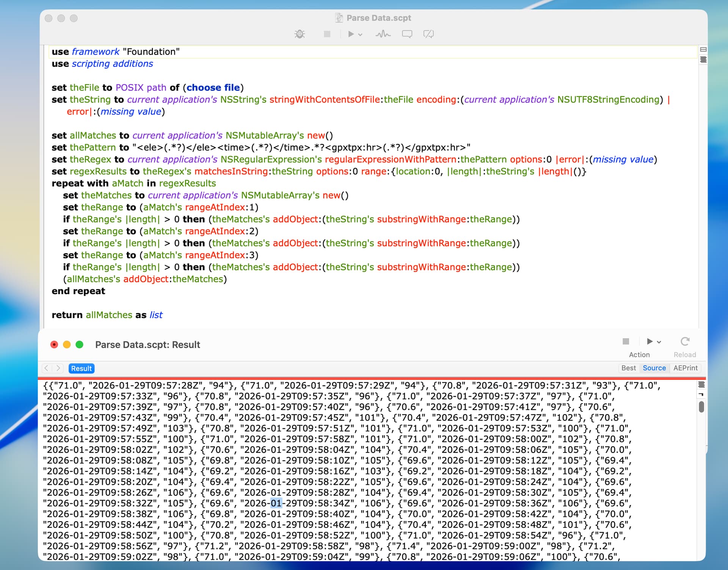Switch the result view to Best
Screen dimensions: 728x570
click(628, 368)
